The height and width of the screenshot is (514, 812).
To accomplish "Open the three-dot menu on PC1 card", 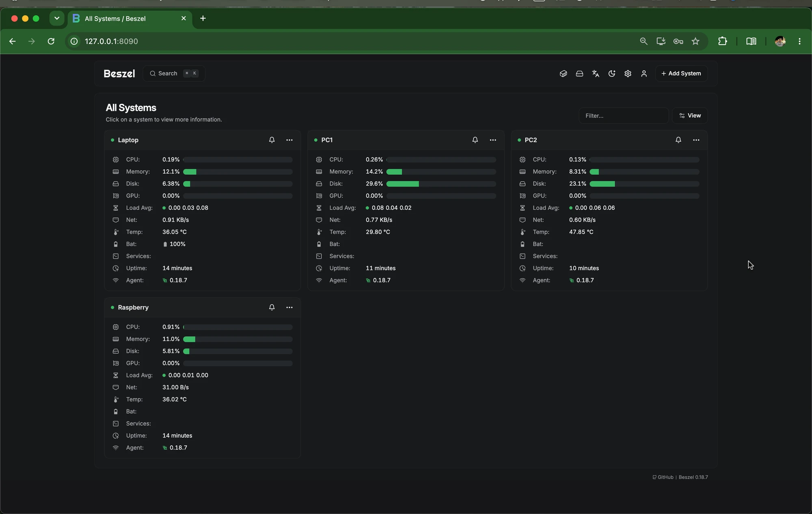I will coord(493,140).
